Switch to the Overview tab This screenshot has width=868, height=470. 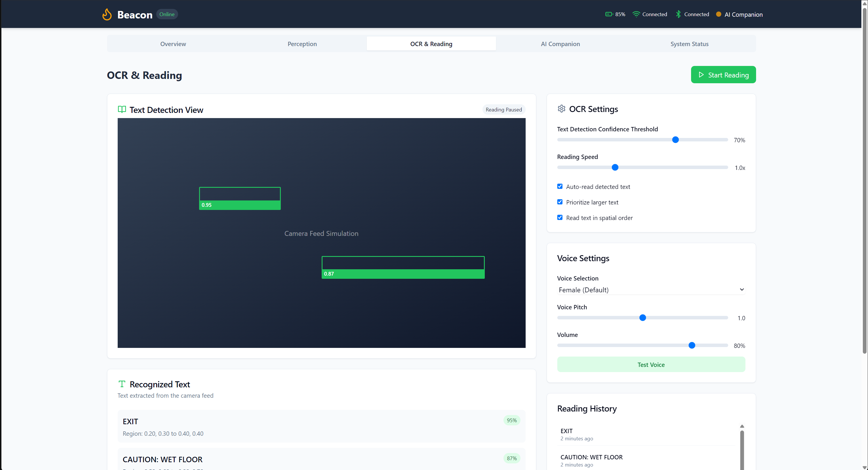(x=173, y=44)
